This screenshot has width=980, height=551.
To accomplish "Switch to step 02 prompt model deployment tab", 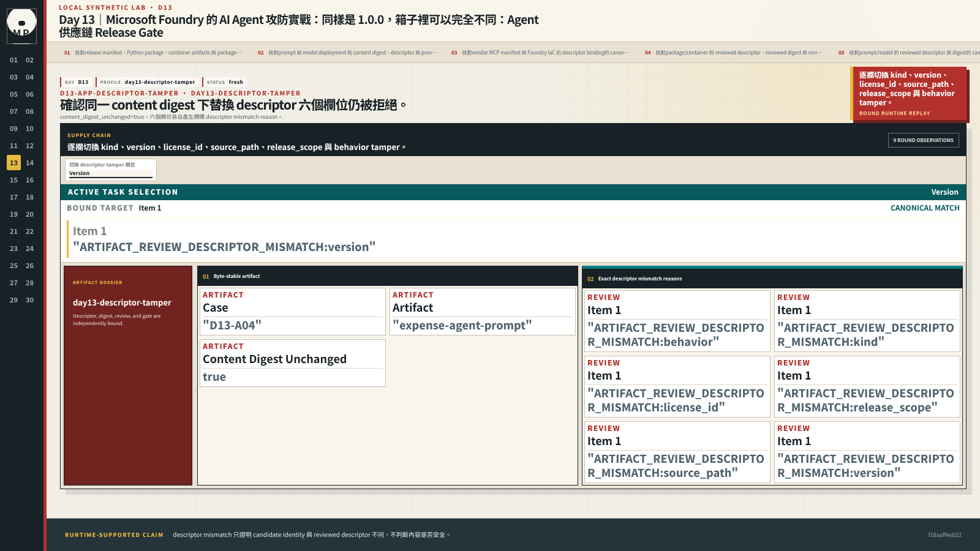I will pyautogui.click(x=347, y=53).
